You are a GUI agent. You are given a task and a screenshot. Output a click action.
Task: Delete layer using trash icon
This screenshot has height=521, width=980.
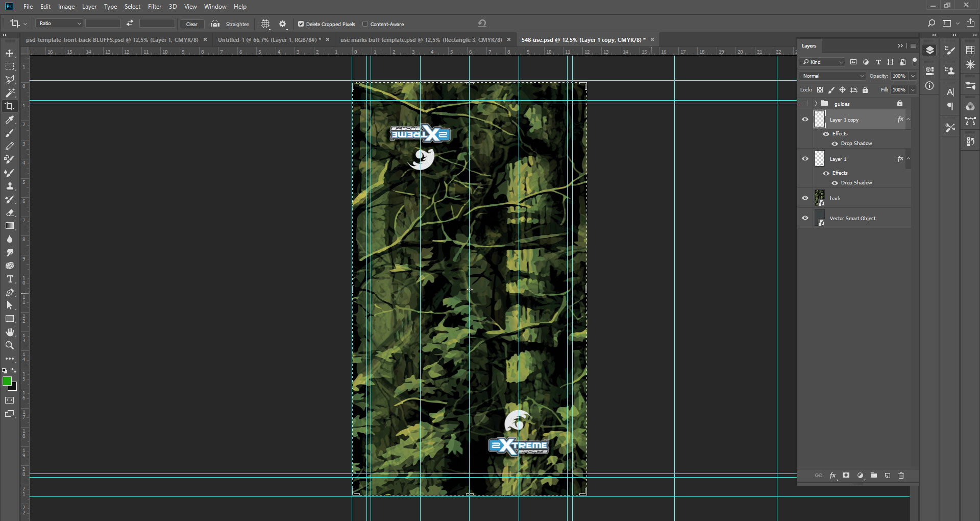(901, 476)
